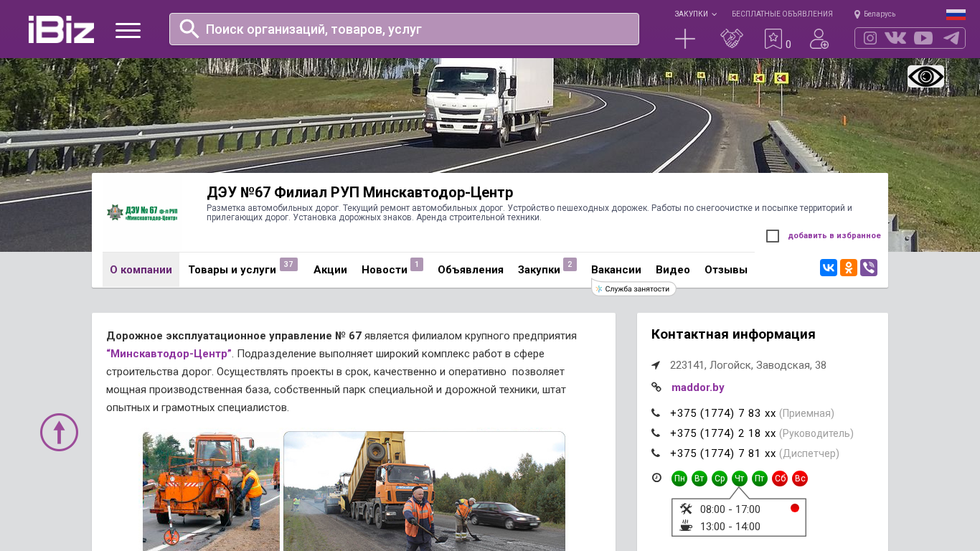
Task: Click the scroll-to-top arrow icon
Action: 59,433
